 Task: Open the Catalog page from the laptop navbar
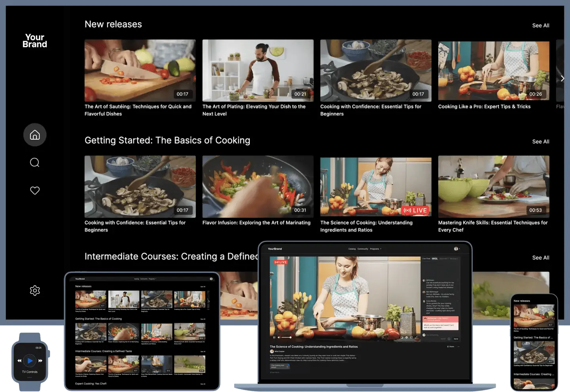(352, 249)
